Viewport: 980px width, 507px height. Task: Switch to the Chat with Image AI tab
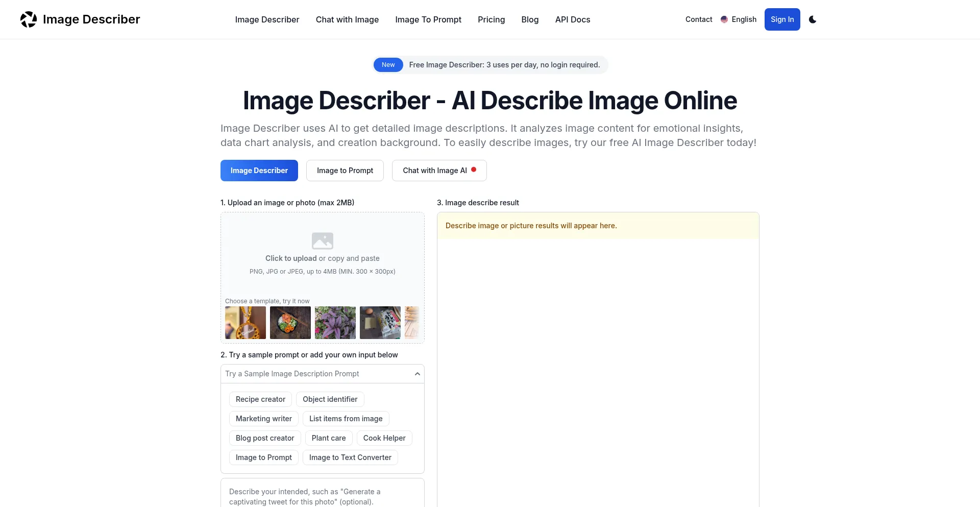tap(439, 171)
